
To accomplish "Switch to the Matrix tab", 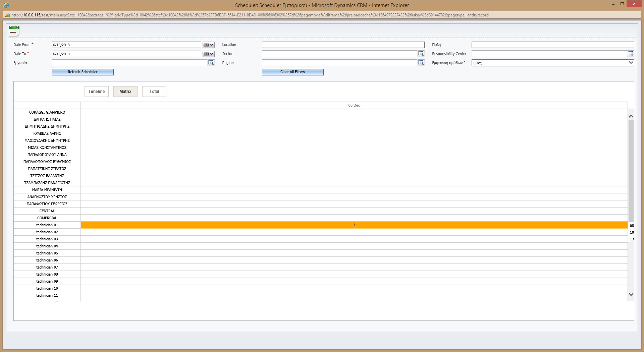I will (x=125, y=92).
